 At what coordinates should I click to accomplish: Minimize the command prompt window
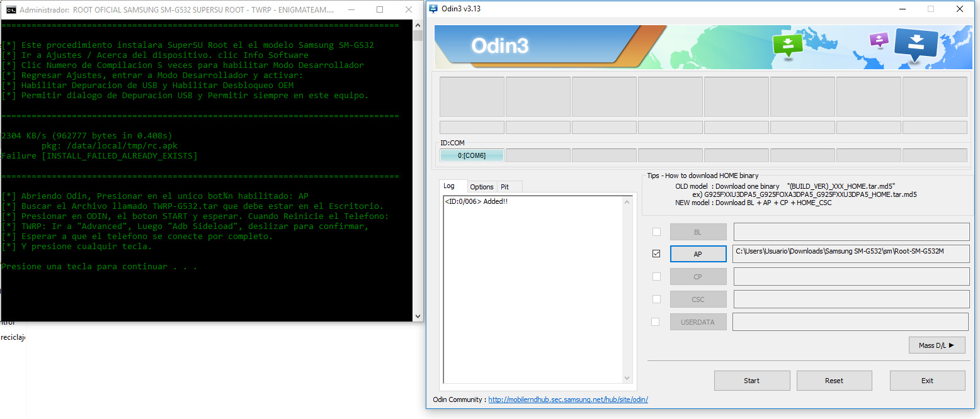coord(351,9)
